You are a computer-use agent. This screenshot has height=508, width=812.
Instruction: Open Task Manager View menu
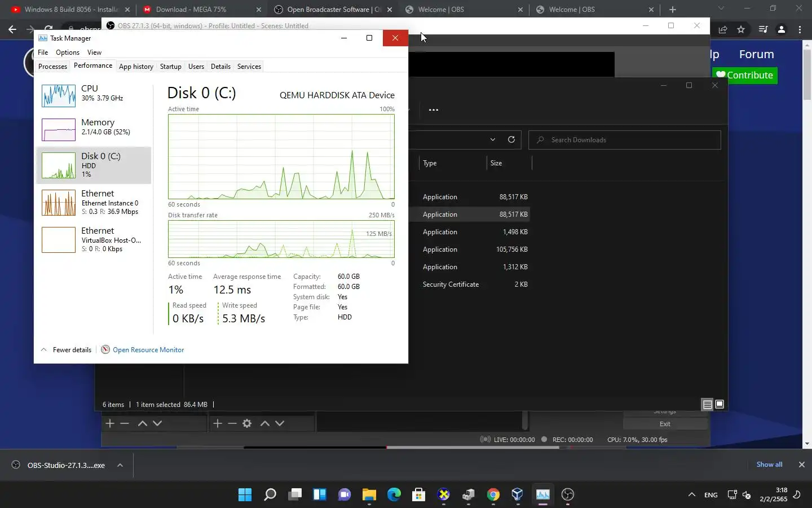coord(94,52)
